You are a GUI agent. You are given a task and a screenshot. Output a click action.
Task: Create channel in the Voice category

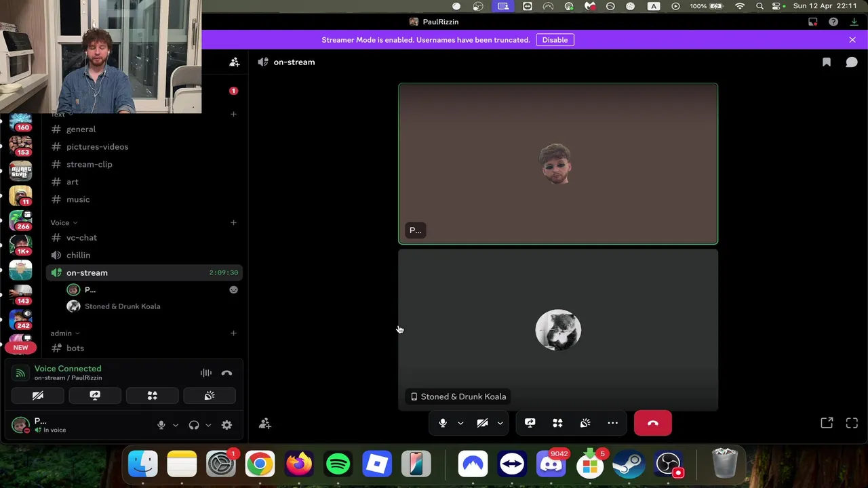[233, 222]
